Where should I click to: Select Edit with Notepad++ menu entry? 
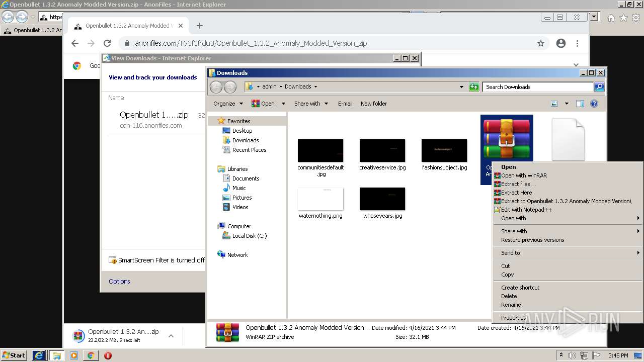coord(526,210)
